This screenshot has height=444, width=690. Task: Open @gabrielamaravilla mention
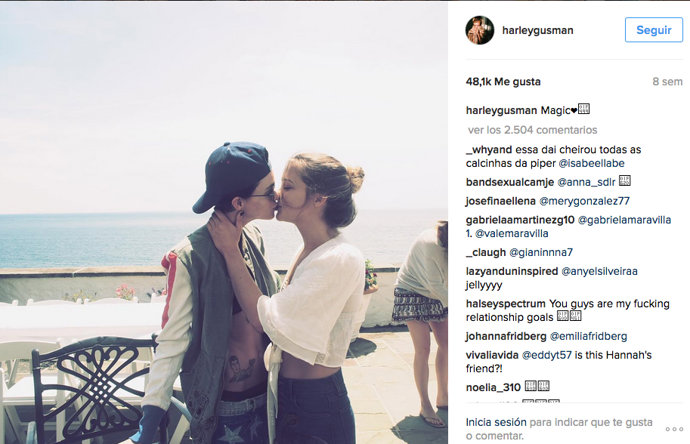click(624, 220)
